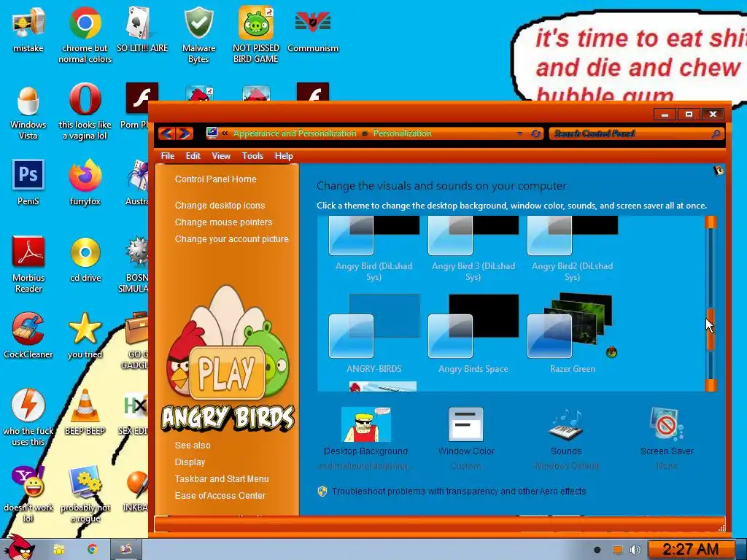This screenshot has height=560, width=747.
Task: Open the Edit menu
Action: [193, 156]
